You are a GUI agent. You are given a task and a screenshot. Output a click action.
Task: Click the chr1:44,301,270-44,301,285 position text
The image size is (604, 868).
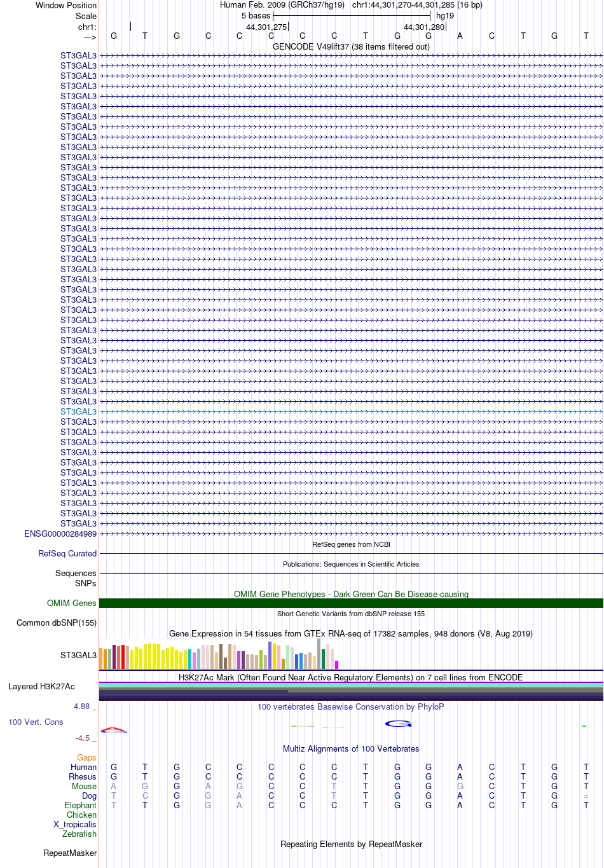click(417, 4)
